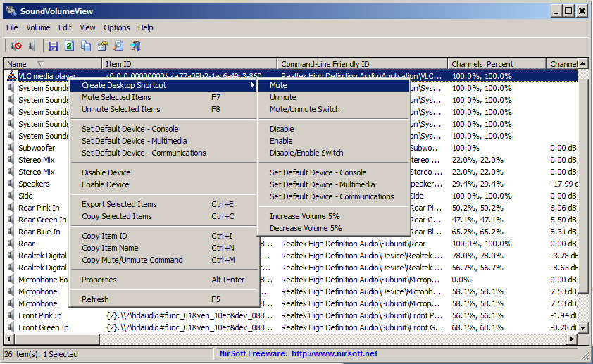Click the vertical scrollbar down arrow

pos(583,328)
